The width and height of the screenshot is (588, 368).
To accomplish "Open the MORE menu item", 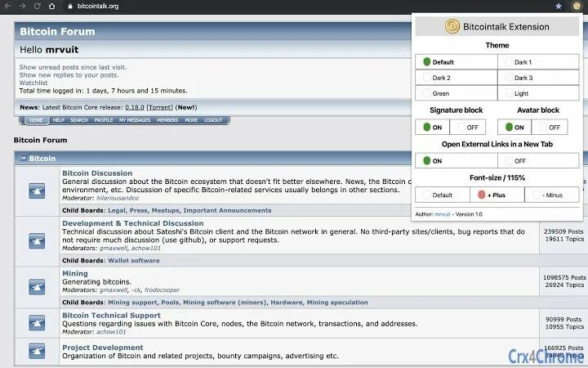I will click(x=191, y=120).
